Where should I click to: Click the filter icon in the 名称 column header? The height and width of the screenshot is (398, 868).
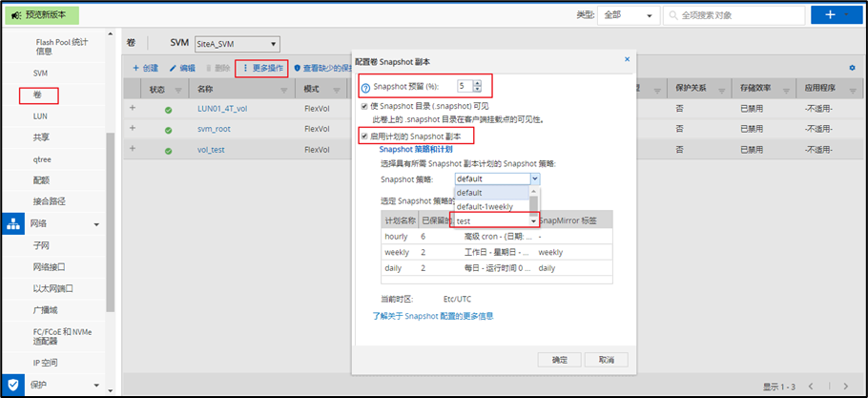click(284, 90)
